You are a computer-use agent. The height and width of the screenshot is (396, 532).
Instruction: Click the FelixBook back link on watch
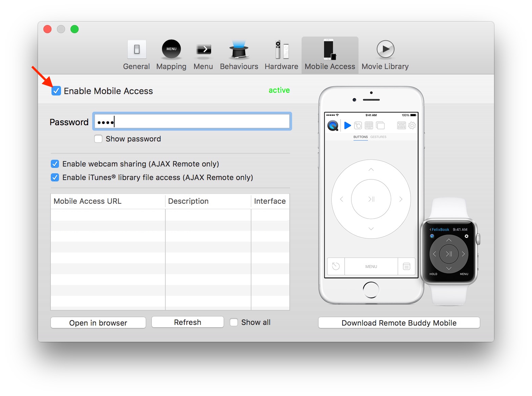coord(439,229)
